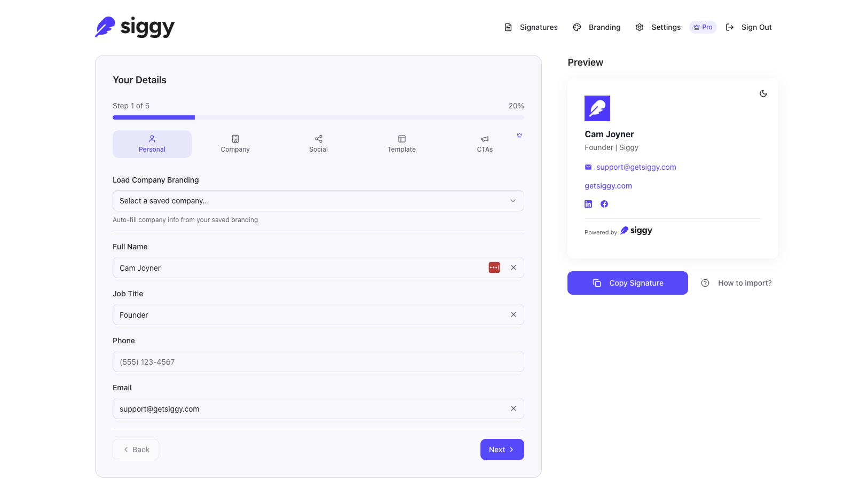
Task: Open the saved company dropdown
Action: [x=318, y=201]
